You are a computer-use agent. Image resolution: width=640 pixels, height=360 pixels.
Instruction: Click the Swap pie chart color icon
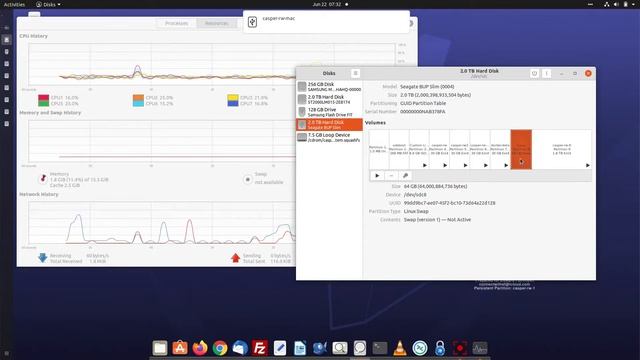coord(247,179)
